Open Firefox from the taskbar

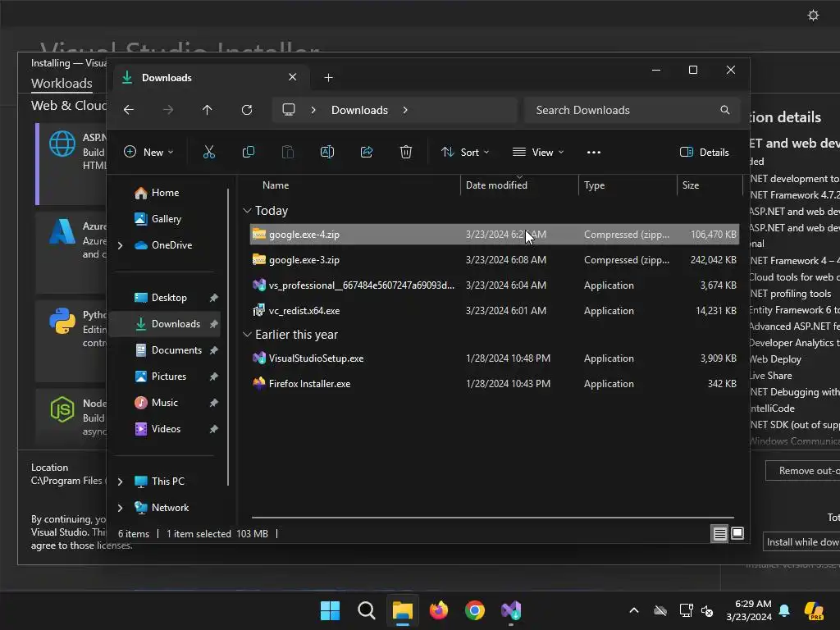pyautogui.click(x=439, y=610)
